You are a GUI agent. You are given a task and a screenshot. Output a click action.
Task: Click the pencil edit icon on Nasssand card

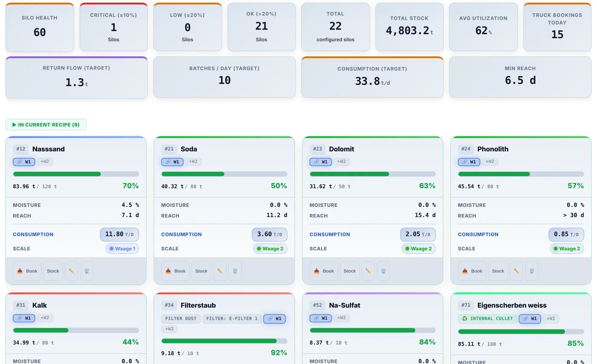tap(71, 271)
